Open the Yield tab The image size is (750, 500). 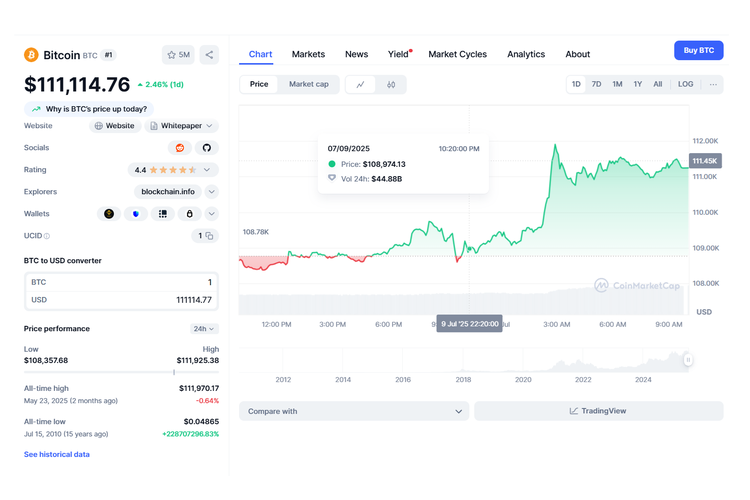click(x=398, y=54)
